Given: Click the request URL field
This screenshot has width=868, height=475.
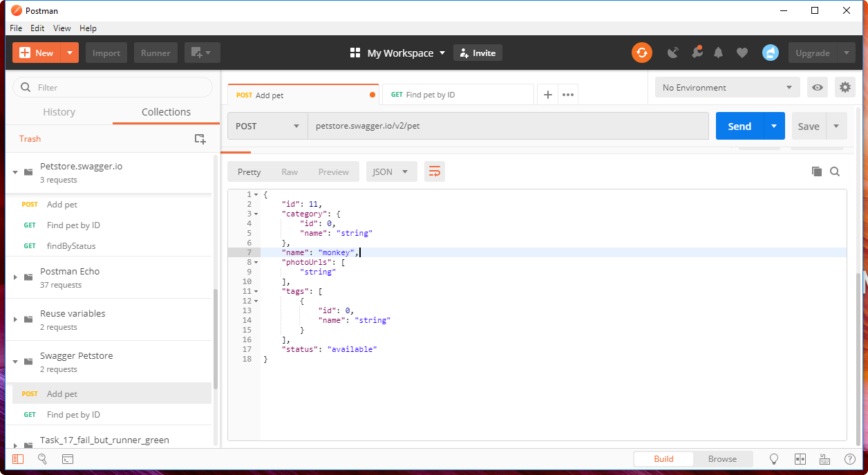Looking at the screenshot, I should (508, 126).
